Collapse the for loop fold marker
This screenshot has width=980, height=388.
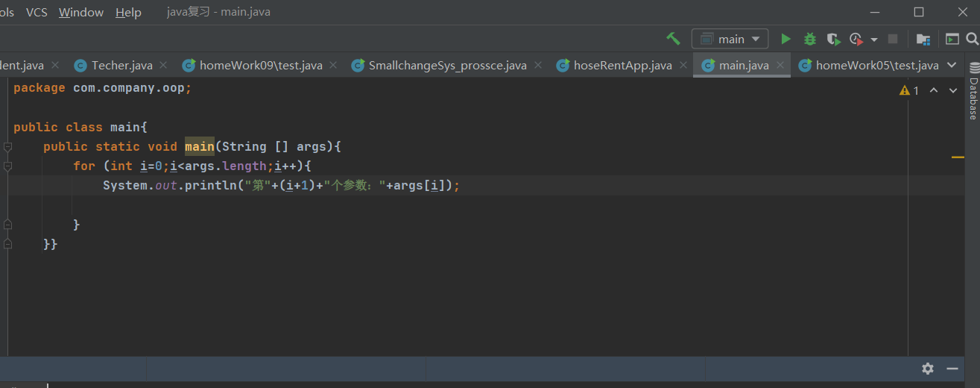click(7, 166)
